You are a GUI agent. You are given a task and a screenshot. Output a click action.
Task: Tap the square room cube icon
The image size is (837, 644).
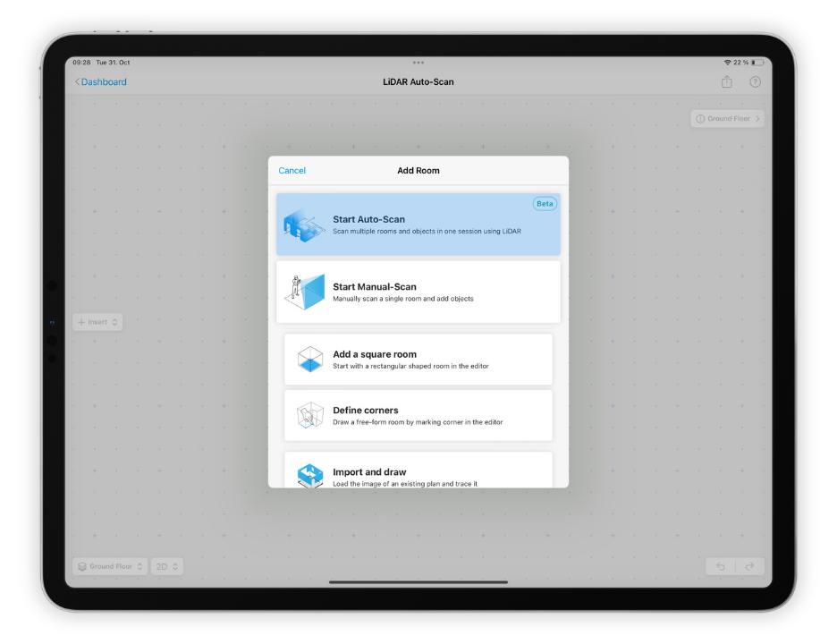tap(309, 360)
